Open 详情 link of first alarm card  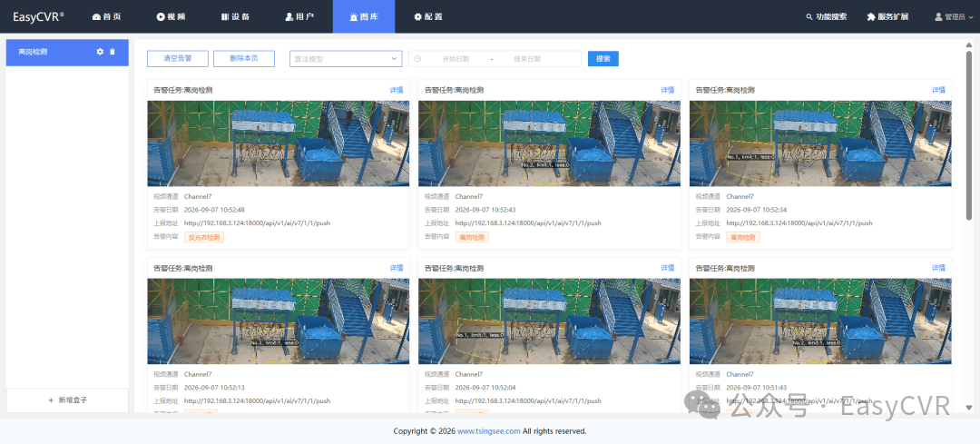397,90
